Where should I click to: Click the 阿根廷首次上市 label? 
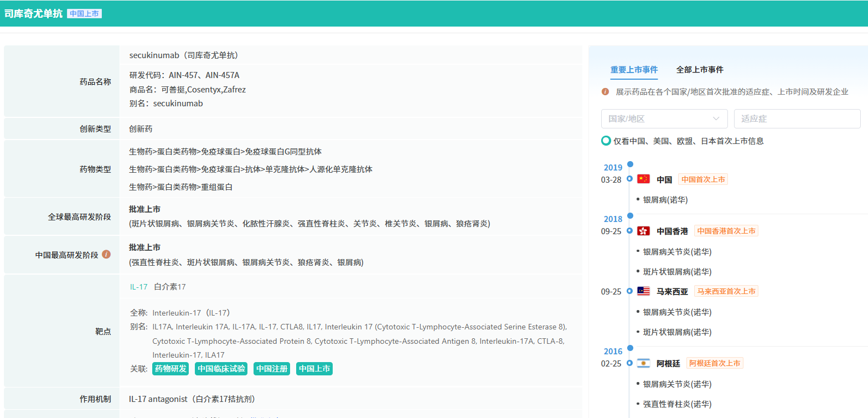[x=715, y=363]
